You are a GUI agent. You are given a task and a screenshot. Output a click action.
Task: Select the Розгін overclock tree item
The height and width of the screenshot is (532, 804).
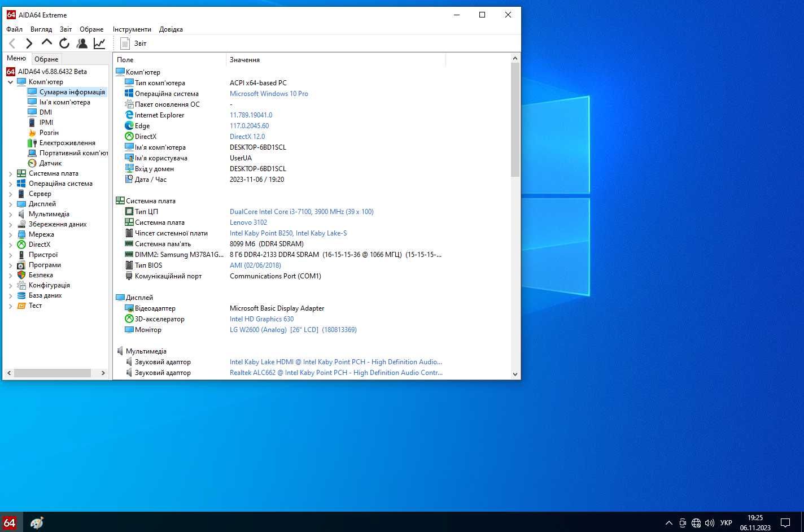click(x=49, y=133)
